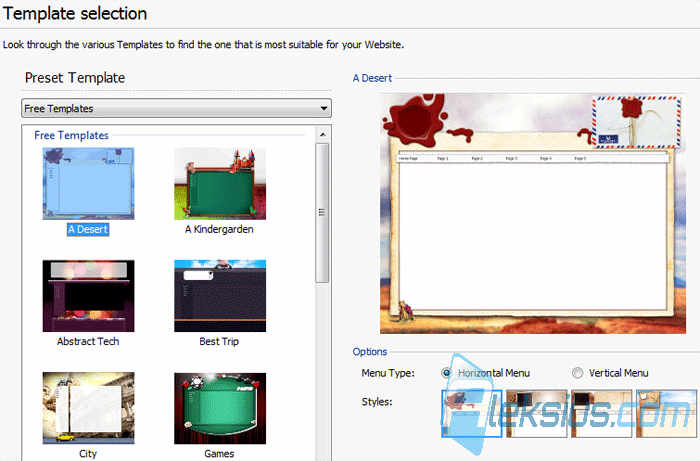Select the A Desert template thumbnail
Image resolution: width=700 pixels, height=461 pixels.
click(x=88, y=183)
